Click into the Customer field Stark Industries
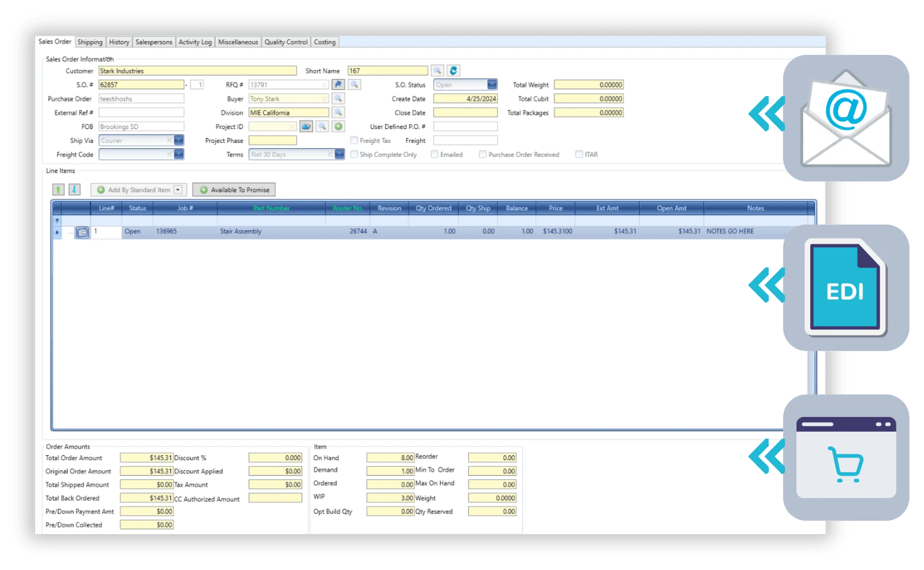This screenshot has height=570, width=924. tap(197, 71)
